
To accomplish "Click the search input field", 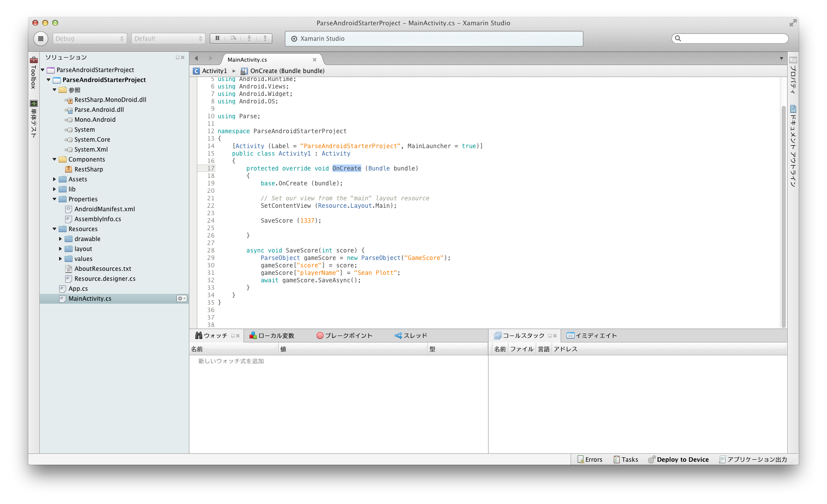I will click(x=730, y=38).
